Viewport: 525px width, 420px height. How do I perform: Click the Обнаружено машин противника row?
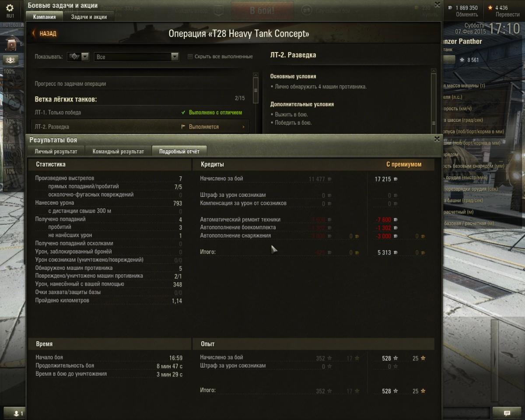pyautogui.click(x=108, y=268)
